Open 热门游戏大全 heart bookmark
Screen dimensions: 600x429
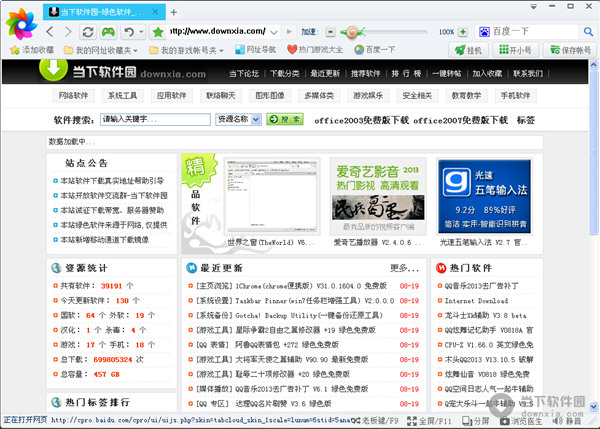[x=315, y=50]
